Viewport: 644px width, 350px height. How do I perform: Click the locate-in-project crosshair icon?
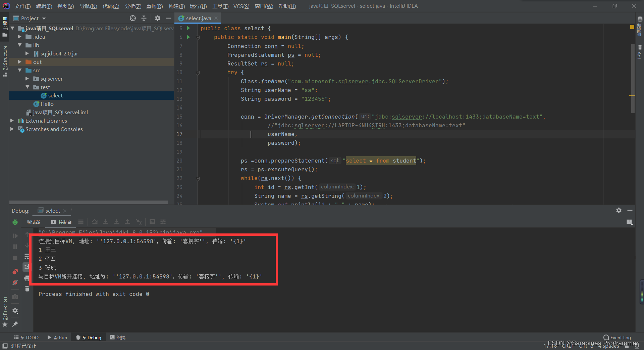pyautogui.click(x=133, y=18)
